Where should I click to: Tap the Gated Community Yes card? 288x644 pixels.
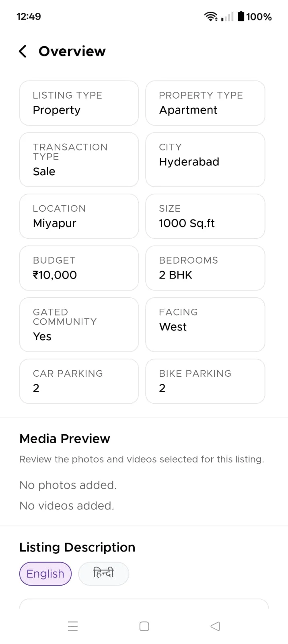coord(79,324)
